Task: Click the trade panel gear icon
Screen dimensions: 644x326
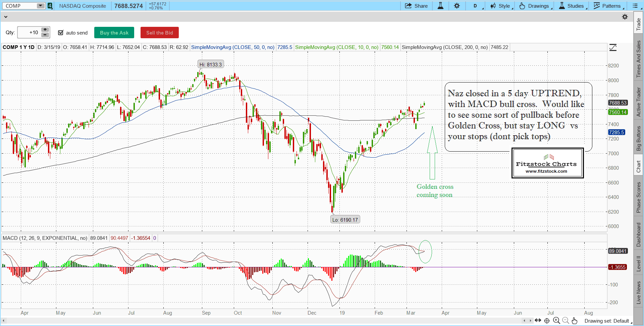Action: (625, 17)
